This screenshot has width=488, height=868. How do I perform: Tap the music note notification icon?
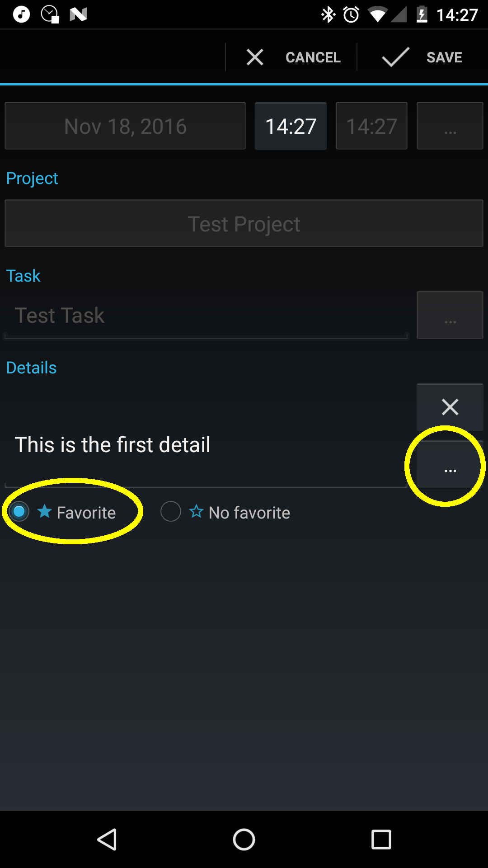[x=21, y=14]
